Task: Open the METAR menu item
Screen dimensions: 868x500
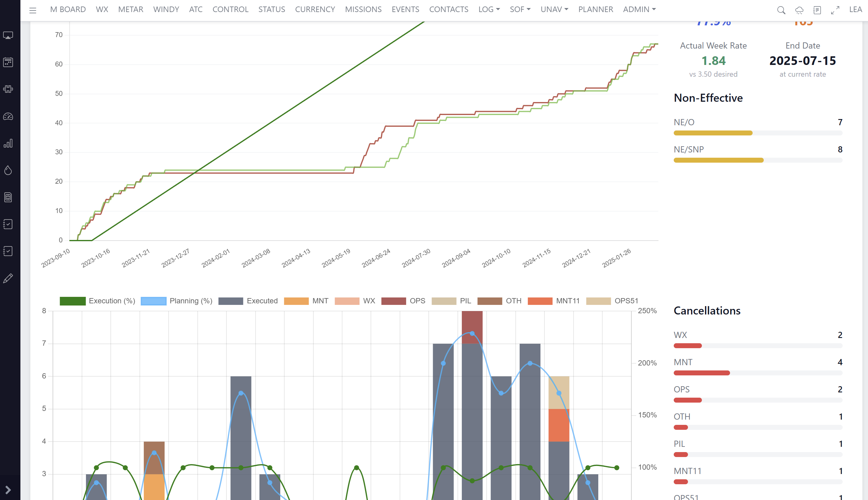Action: point(131,9)
